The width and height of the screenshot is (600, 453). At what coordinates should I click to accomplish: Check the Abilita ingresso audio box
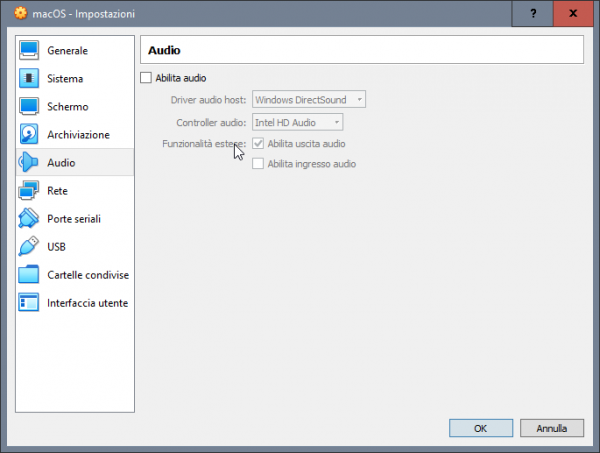[258, 164]
